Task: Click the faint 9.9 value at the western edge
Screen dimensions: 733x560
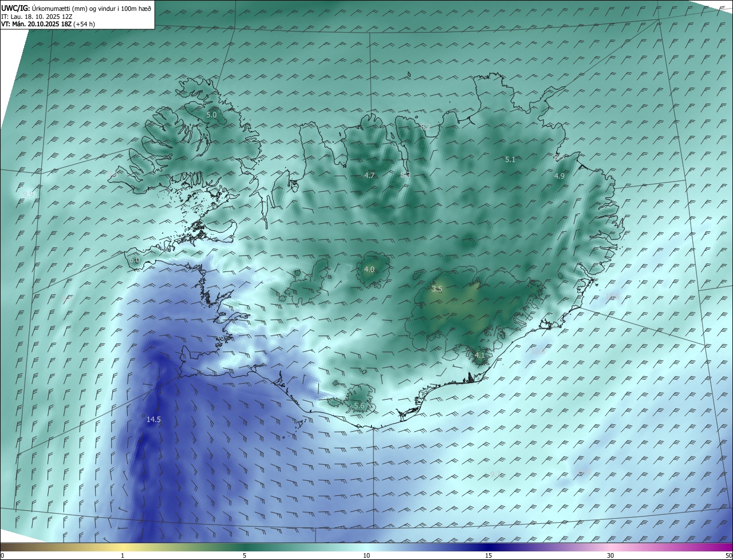Action: (x=28, y=195)
